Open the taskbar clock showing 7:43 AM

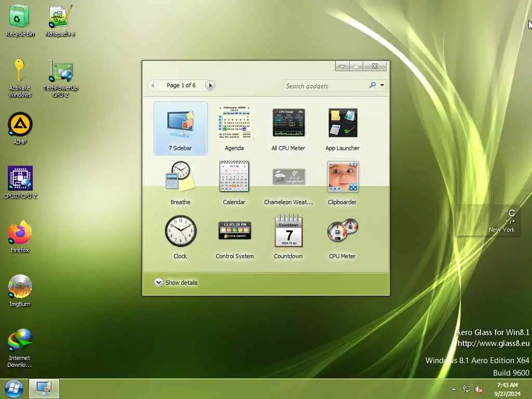pyautogui.click(x=507, y=389)
